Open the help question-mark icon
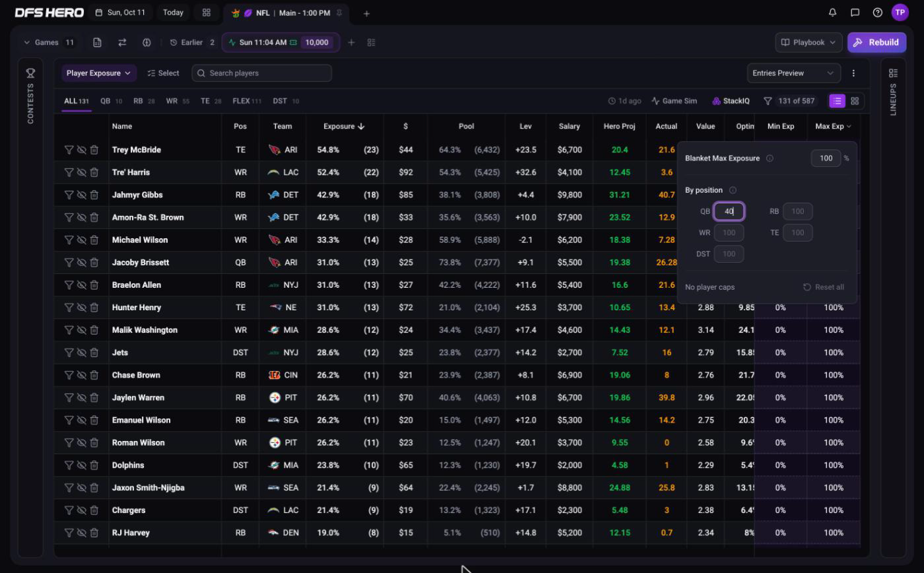This screenshot has height=573, width=924. pyautogui.click(x=877, y=13)
